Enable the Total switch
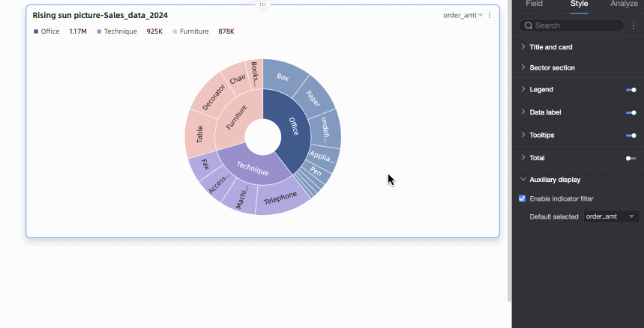The height and width of the screenshot is (328, 644). tap(631, 158)
